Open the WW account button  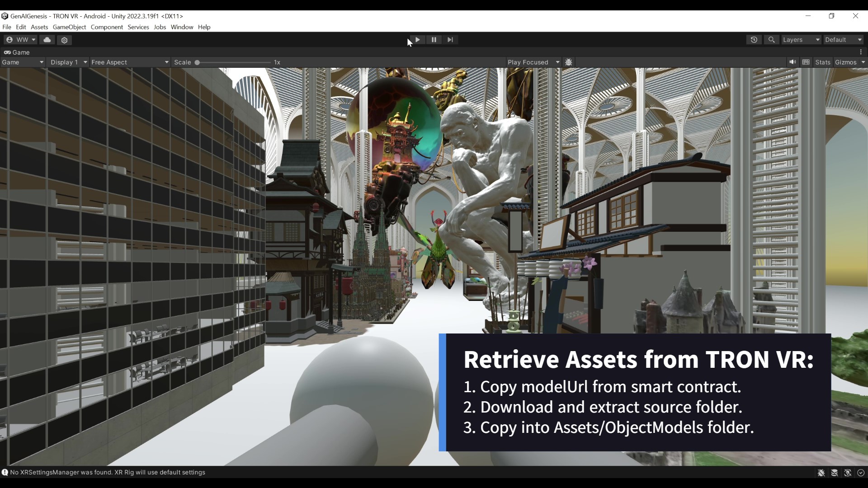coord(20,40)
